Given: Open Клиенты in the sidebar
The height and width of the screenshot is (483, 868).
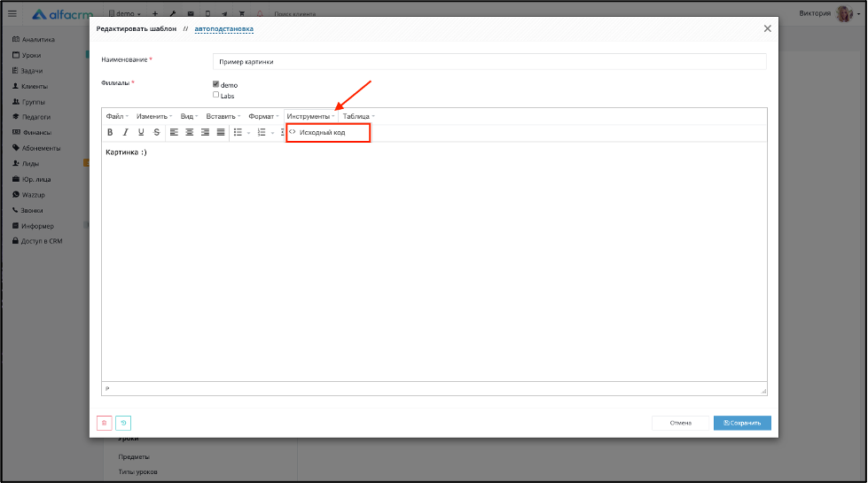Looking at the screenshot, I should [x=30, y=86].
